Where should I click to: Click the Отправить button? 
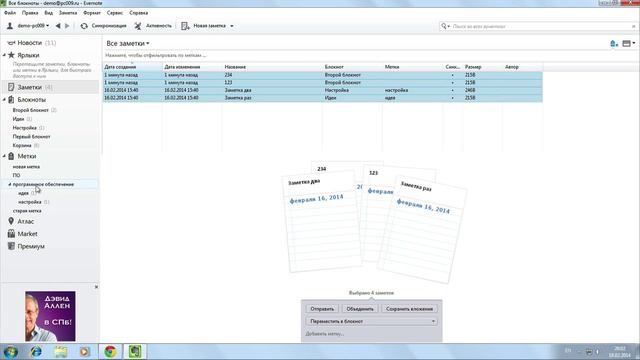pos(322,309)
